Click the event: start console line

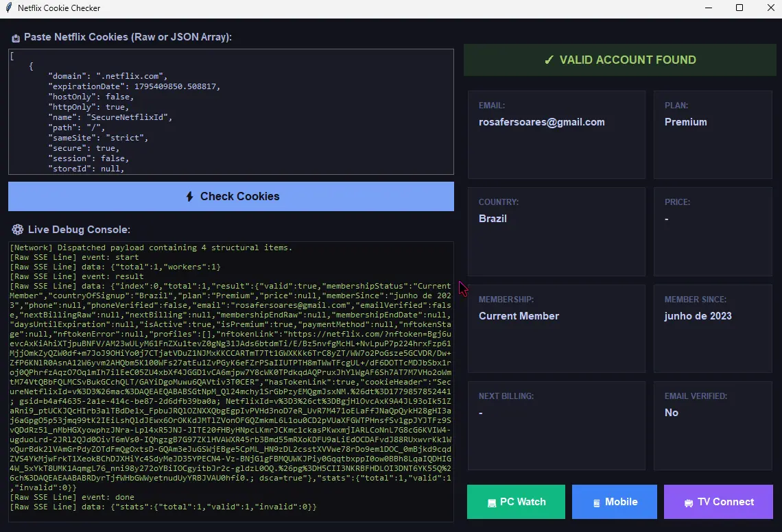click(74, 257)
